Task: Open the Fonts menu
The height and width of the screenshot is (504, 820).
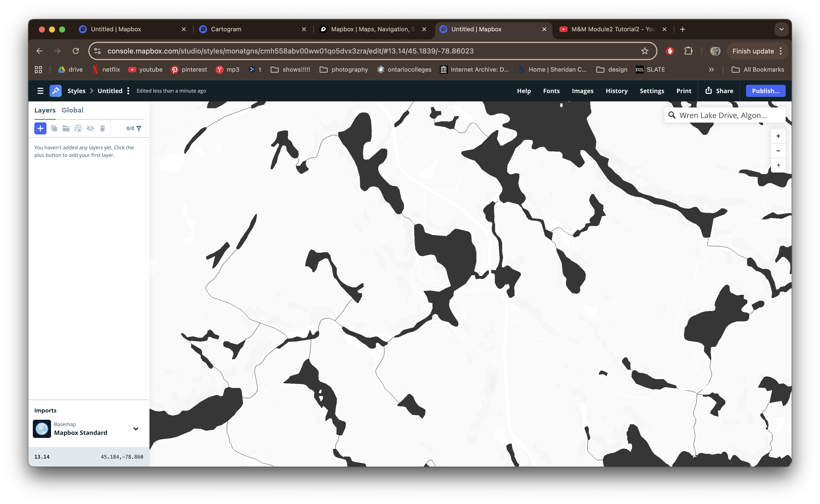Action: coord(551,91)
